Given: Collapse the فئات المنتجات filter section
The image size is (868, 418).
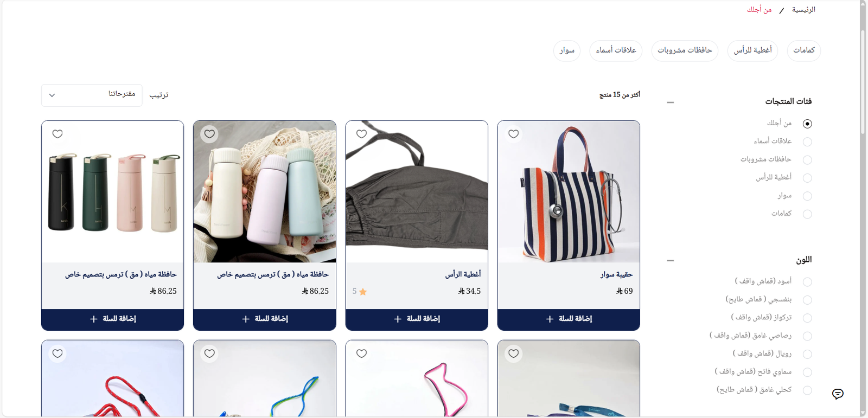Looking at the screenshot, I should pyautogui.click(x=671, y=102).
